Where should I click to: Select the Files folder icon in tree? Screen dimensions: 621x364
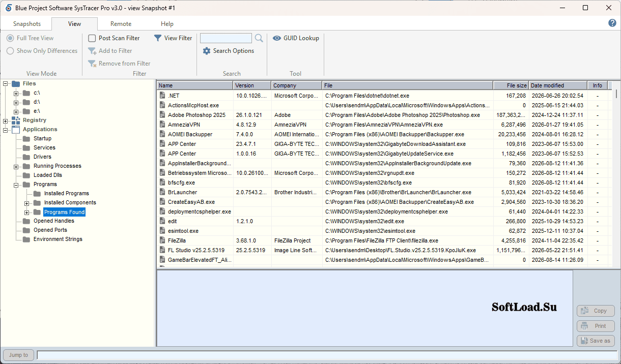coord(16,83)
